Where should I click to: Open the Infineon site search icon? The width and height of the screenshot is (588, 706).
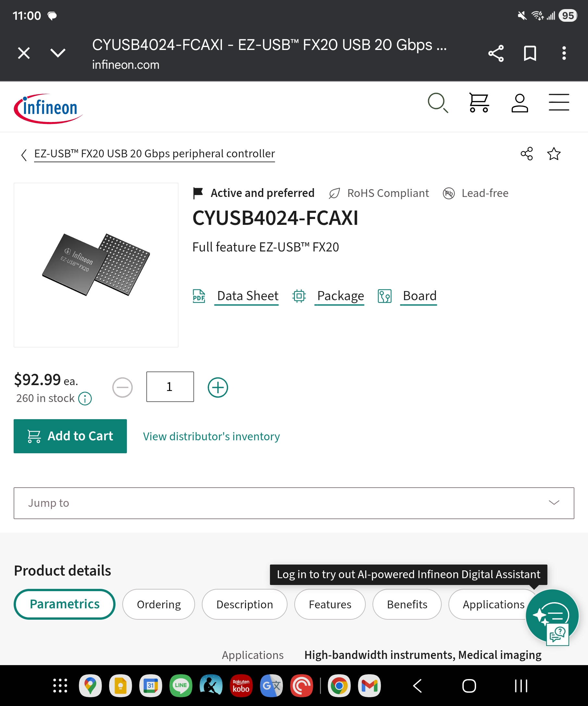(438, 103)
